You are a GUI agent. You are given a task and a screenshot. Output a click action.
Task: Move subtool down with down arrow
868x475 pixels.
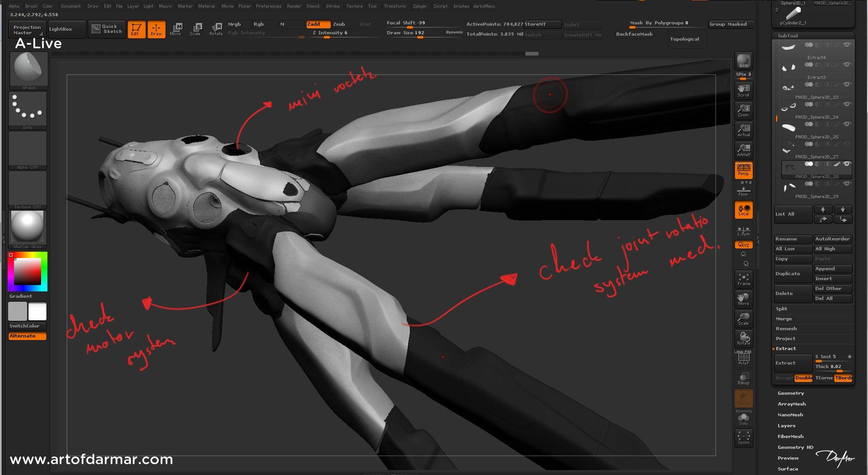[843, 210]
